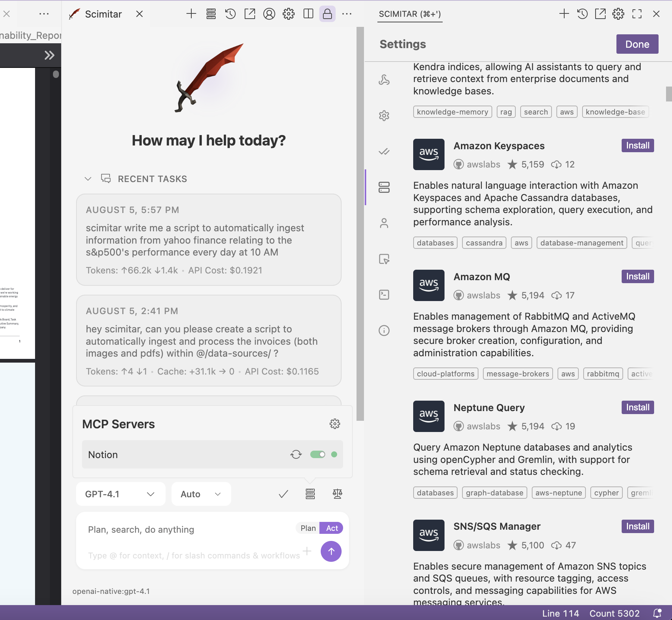The width and height of the screenshot is (672, 620).
Task: Click the purple send arrow button
Action: (331, 551)
